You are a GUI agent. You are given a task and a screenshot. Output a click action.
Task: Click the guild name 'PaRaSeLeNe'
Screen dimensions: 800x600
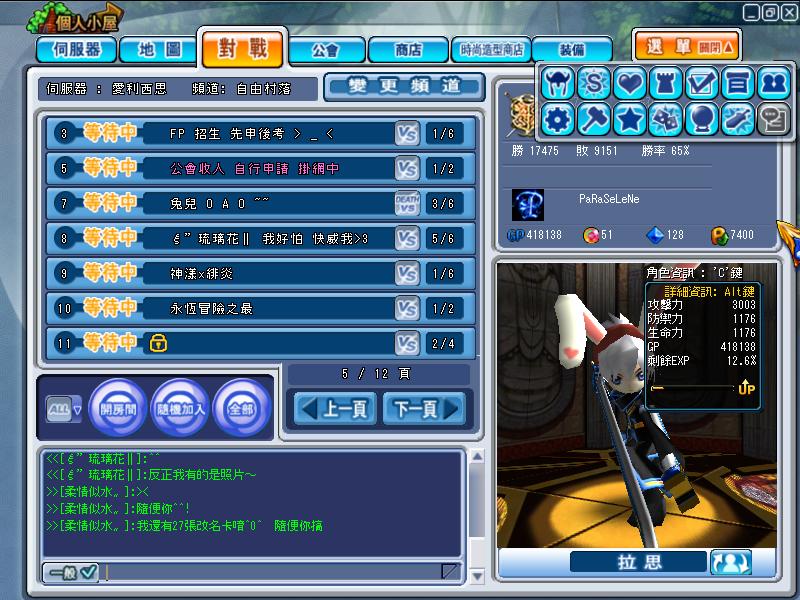(x=609, y=199)
